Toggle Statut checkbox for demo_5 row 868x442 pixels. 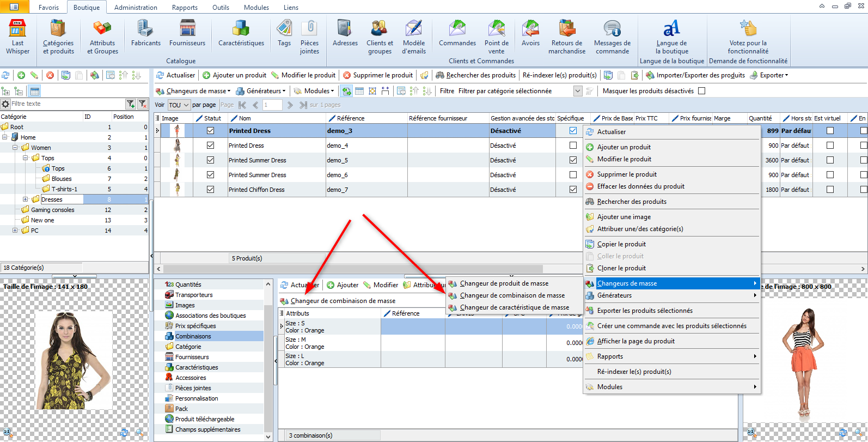tap(210, 160)
